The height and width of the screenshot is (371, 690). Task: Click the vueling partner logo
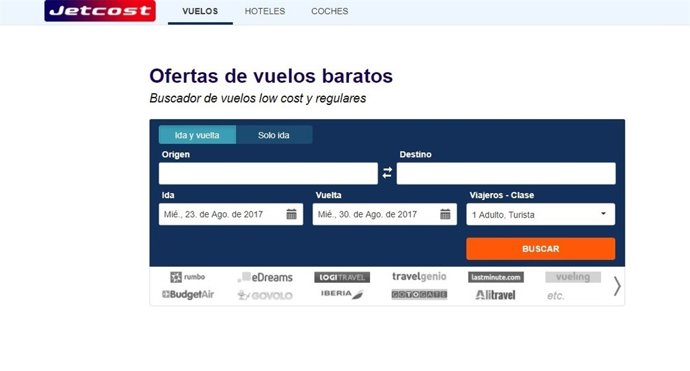click(573, 277)
